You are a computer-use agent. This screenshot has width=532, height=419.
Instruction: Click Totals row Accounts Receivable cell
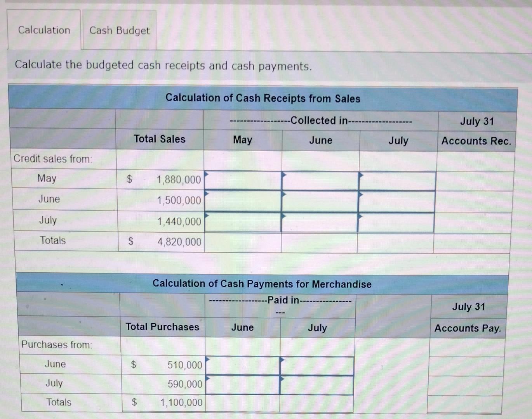pyautogui.click(x=472, y=244)
